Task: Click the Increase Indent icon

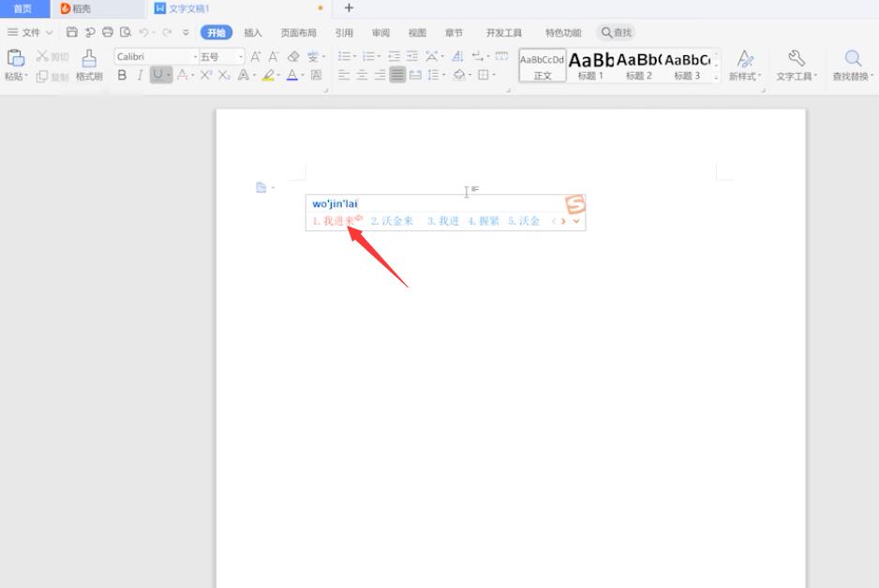Action: coord(412,56)
